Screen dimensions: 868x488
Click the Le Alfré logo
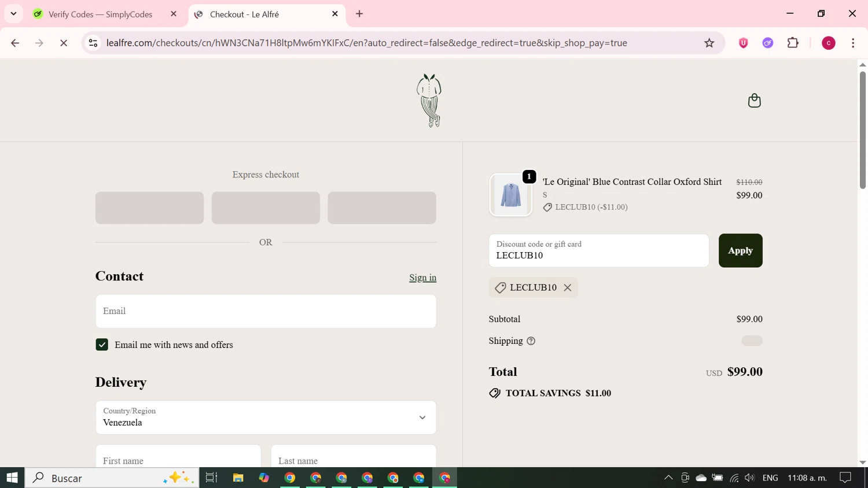(429, 101)
